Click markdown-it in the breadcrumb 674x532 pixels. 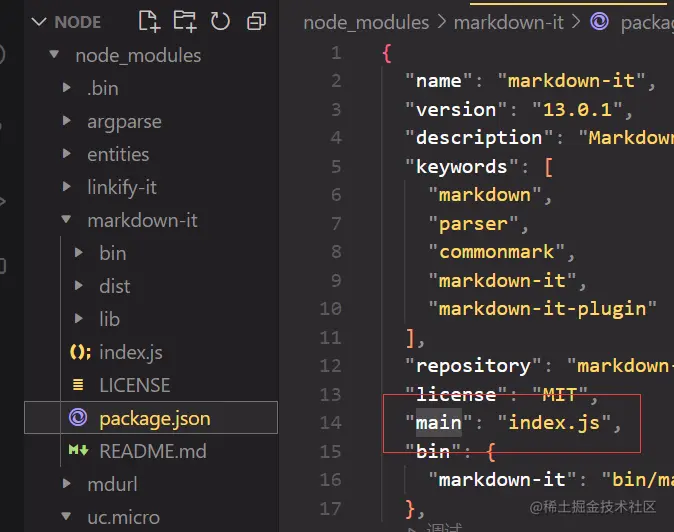click(x=509, y=22)
